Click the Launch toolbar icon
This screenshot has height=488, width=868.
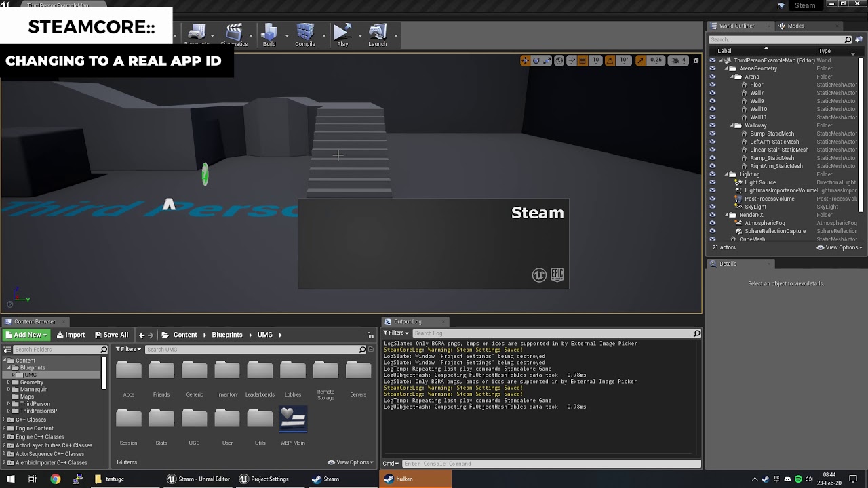[x=377, y=35]
